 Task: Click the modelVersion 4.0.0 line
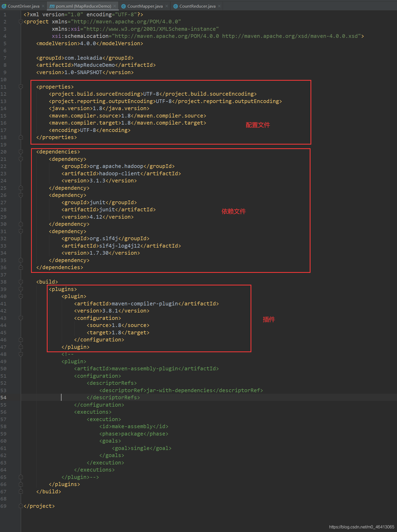[x=90, y=43]
